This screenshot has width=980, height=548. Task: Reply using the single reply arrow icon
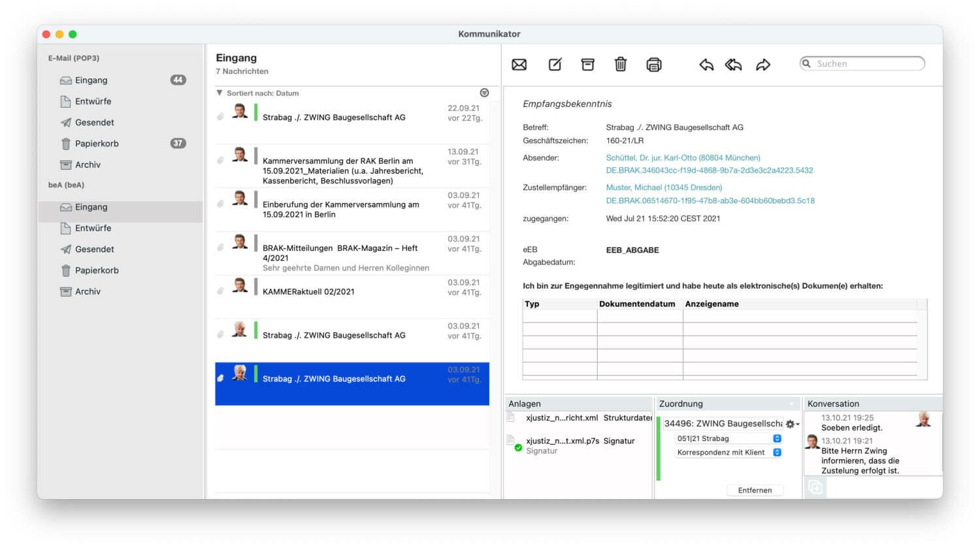706,64
